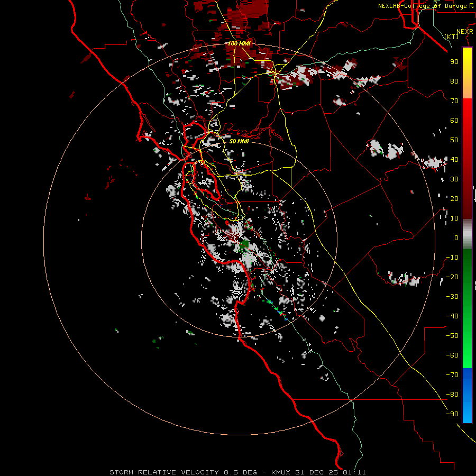Select the 50 value on velocity scale

454,140
